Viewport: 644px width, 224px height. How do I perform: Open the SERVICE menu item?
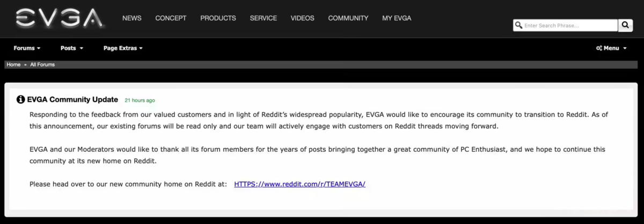click(x=264, y=18)
